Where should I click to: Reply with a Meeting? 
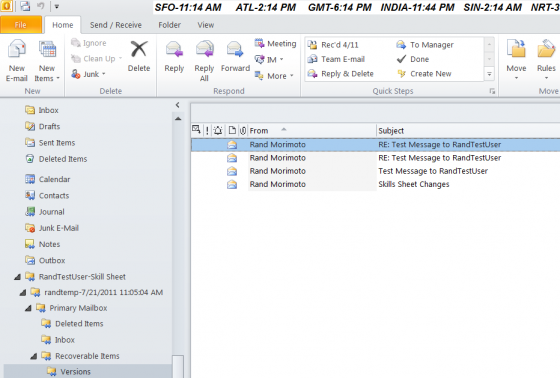(x=275, y=44)
